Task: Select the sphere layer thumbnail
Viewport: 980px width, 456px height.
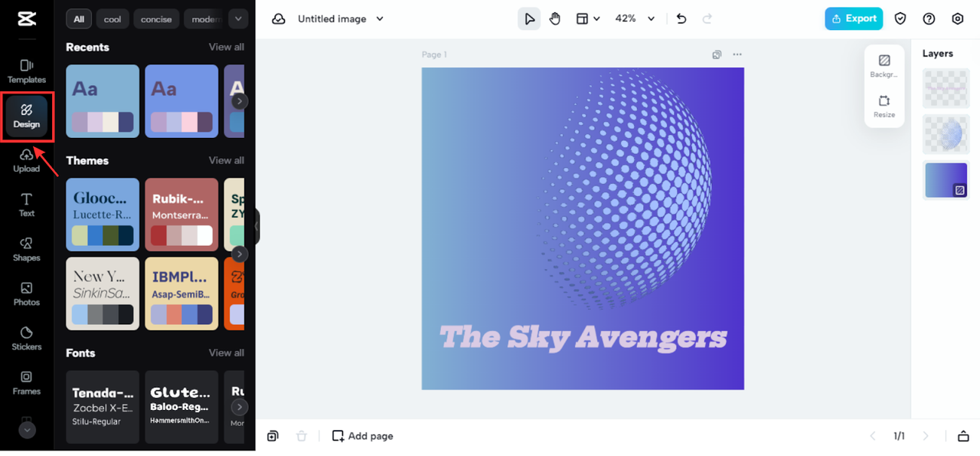Action: point(946,135)
